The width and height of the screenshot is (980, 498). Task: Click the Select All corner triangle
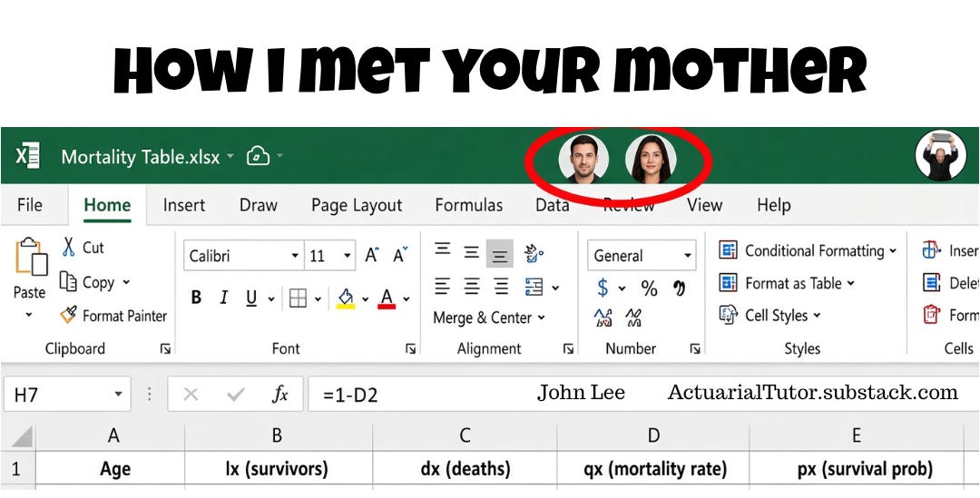(23, 436)
